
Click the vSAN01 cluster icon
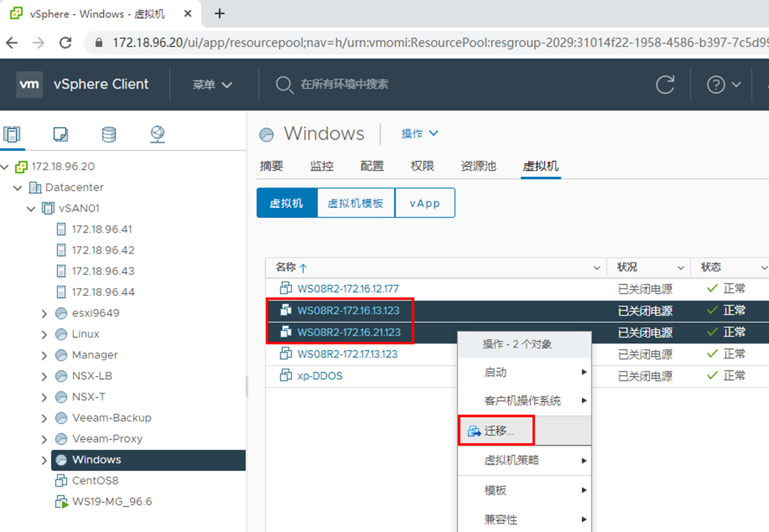[48, 208]
